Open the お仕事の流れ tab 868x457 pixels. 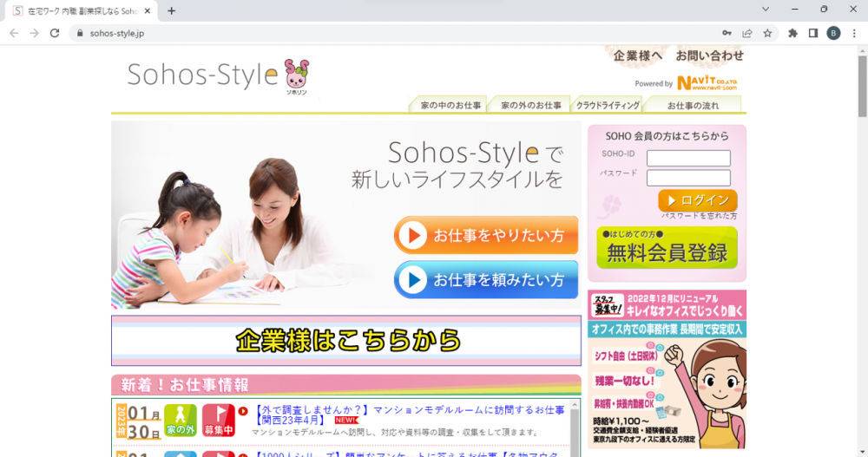[x=693, y=105]
